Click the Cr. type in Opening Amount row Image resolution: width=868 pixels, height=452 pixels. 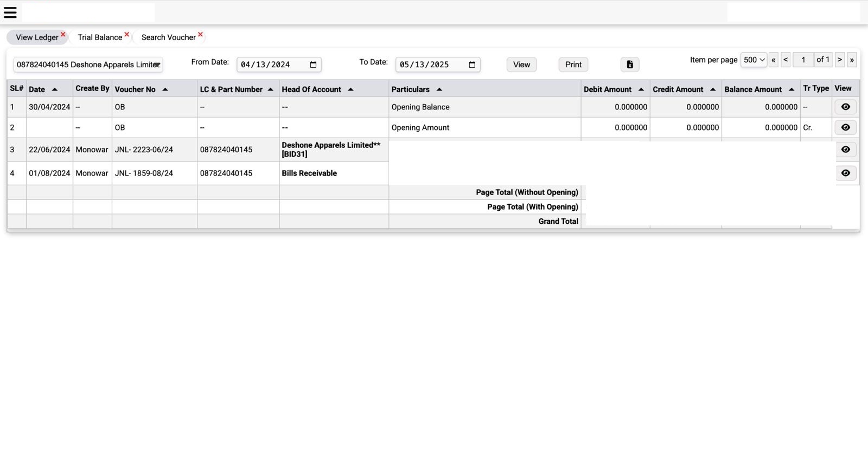[807, 127]
